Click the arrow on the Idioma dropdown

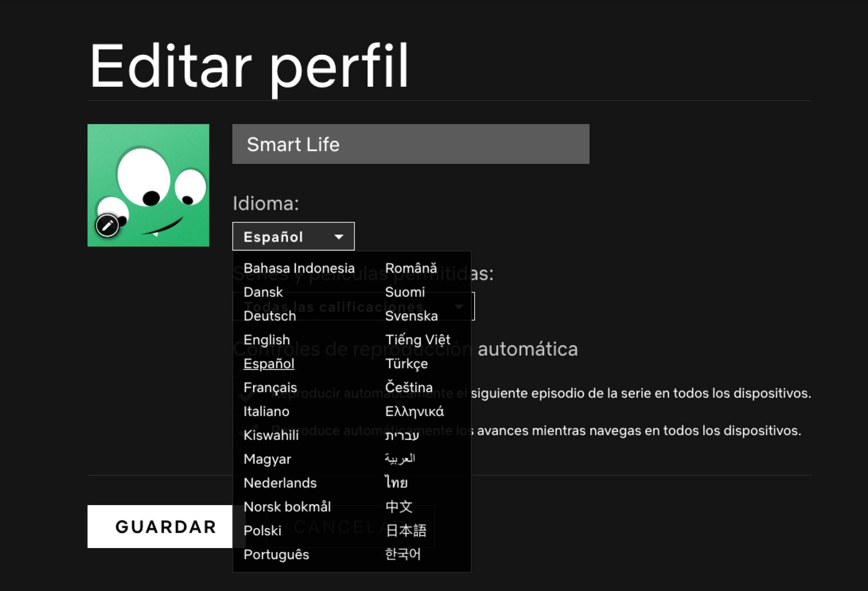pos(339,237)
